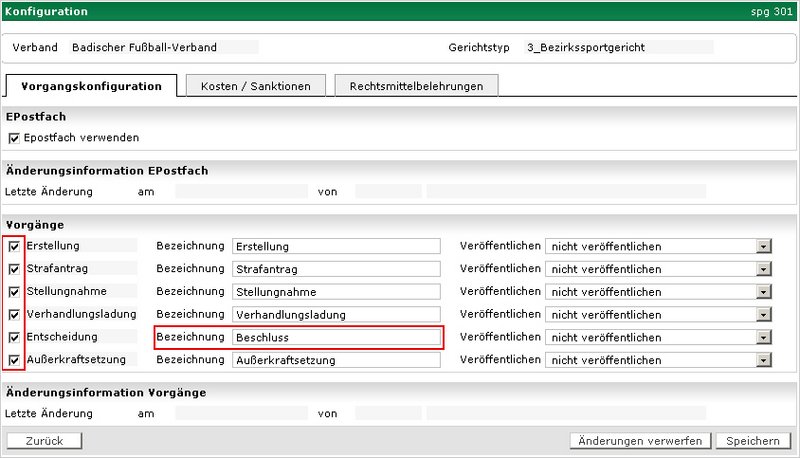Uncheck the Strafantrag checkbox
This screenshot has height=458, width=800.
tap(14, 269)
